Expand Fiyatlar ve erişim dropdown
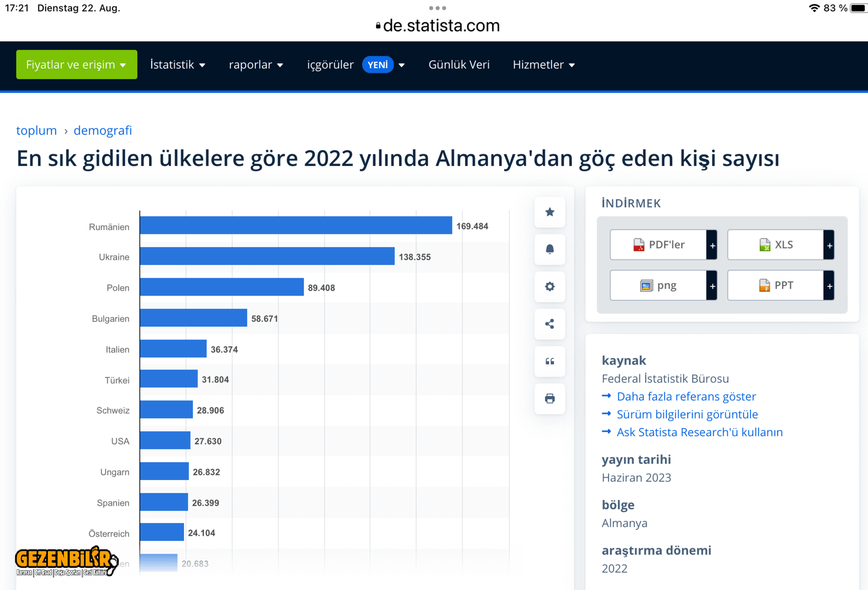Screen dimensions: 868x590 [x=76, y=65]
